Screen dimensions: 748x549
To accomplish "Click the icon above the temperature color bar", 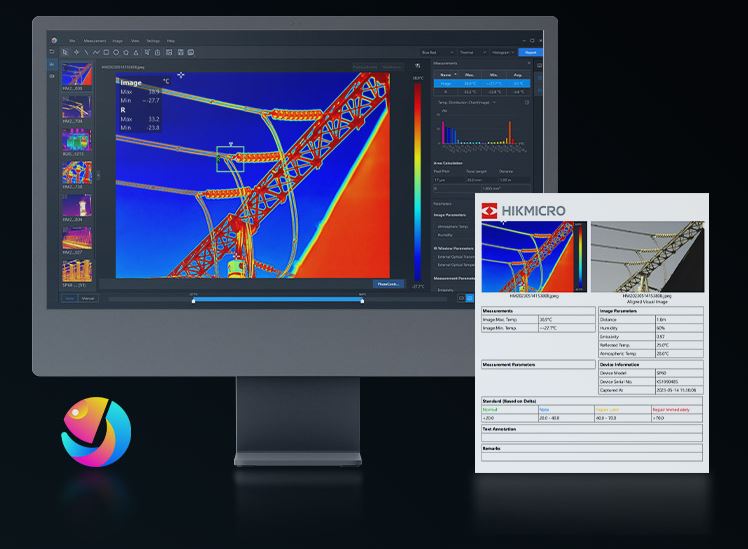I will coord(418,66).
